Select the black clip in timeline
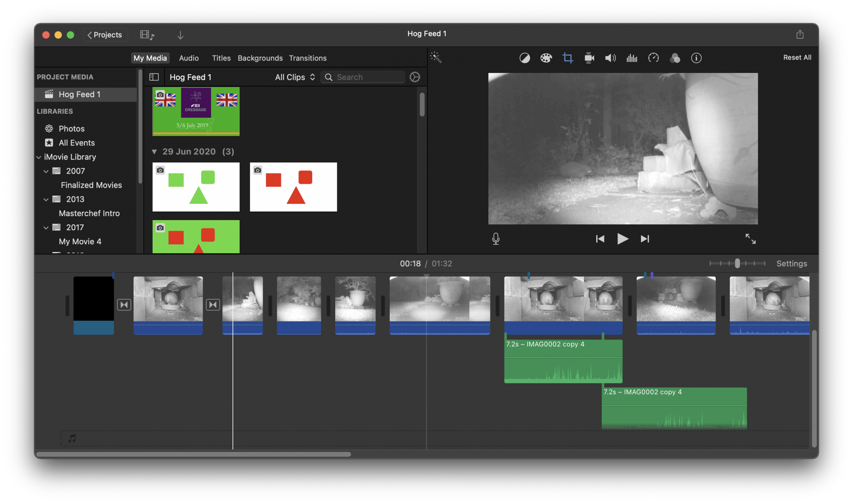The width and height of the screenshot is (853, 504). pyautogui.click(x=94, y=305)
